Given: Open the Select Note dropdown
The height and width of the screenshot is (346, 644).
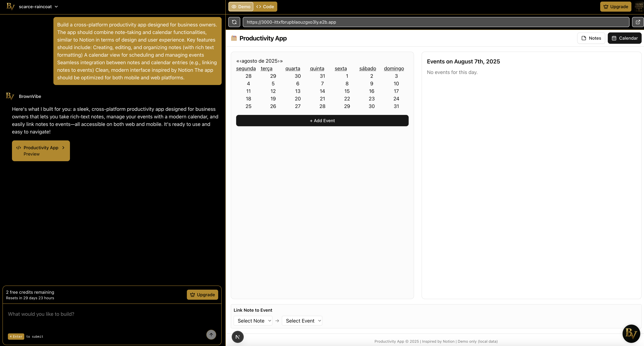Looking at the screenshot, I should click(x=253, y=321).
